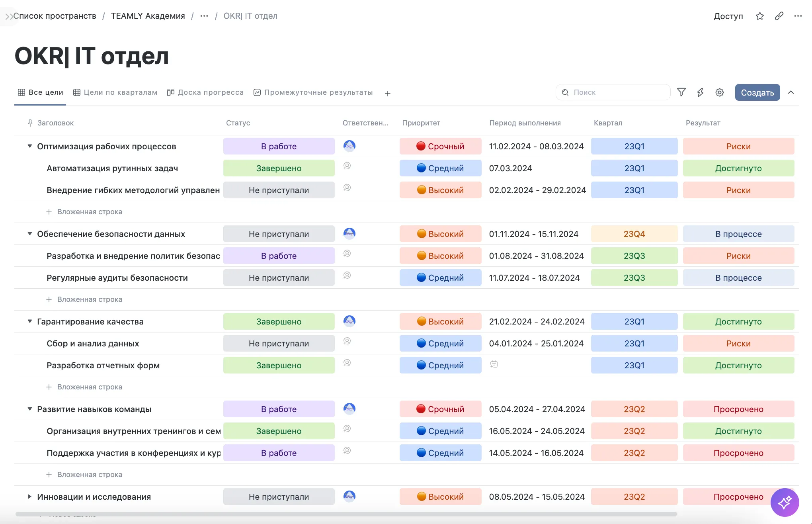
Task: Assign responsible for Поддержка участия в конференциях
Action: [x=347, y=450]
